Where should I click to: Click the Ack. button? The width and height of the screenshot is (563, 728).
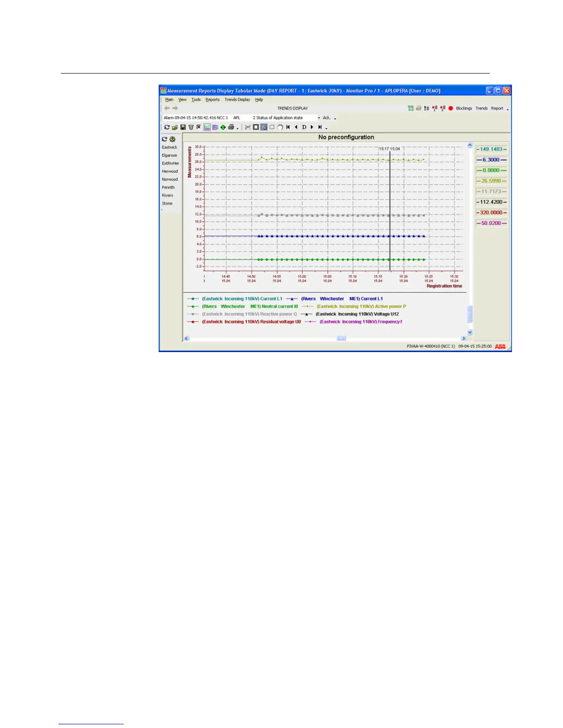[327, 118]
